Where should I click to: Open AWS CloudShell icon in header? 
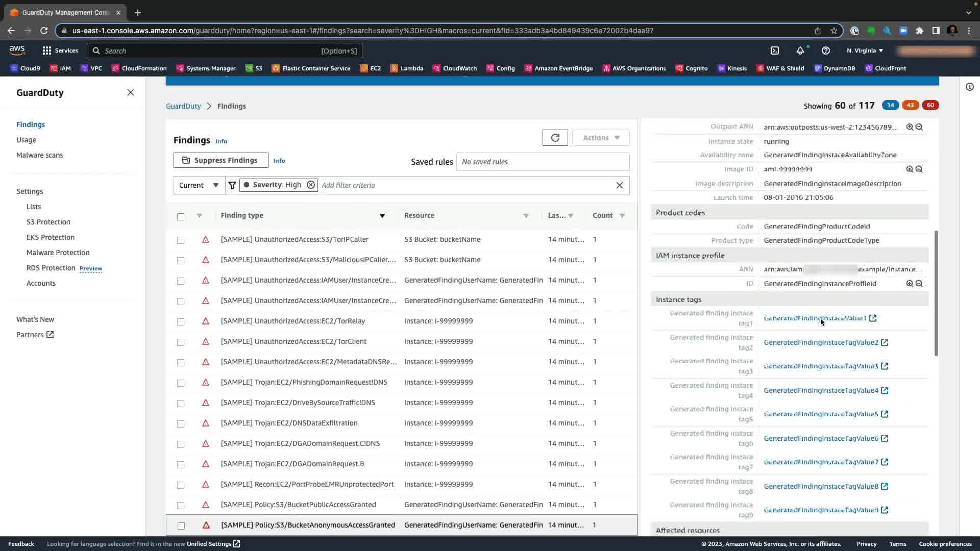[x=775, y=51]
